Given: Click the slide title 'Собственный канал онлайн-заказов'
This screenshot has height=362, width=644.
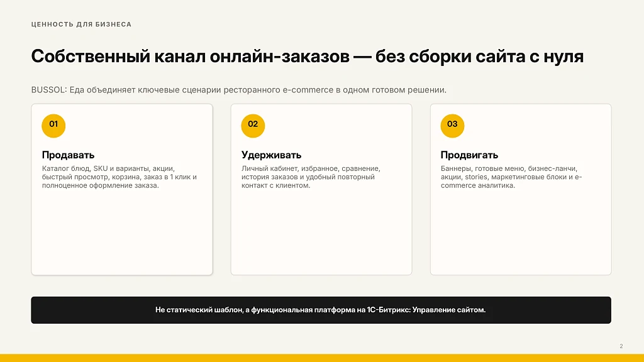Looking at the screenshot, I should point(307,56).
